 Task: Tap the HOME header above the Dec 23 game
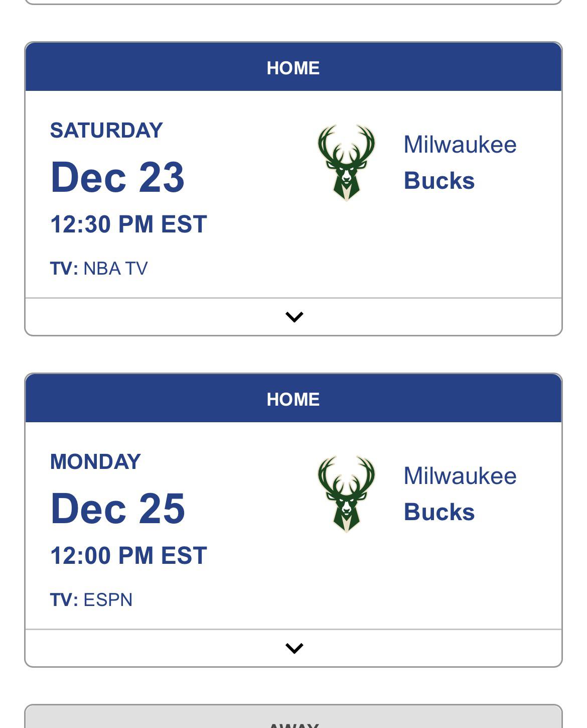293,68
